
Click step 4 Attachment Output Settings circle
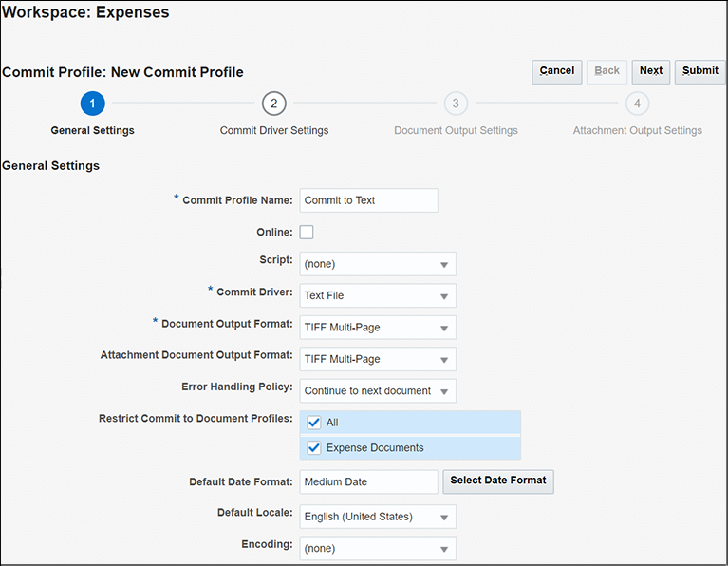coord(637,104)
